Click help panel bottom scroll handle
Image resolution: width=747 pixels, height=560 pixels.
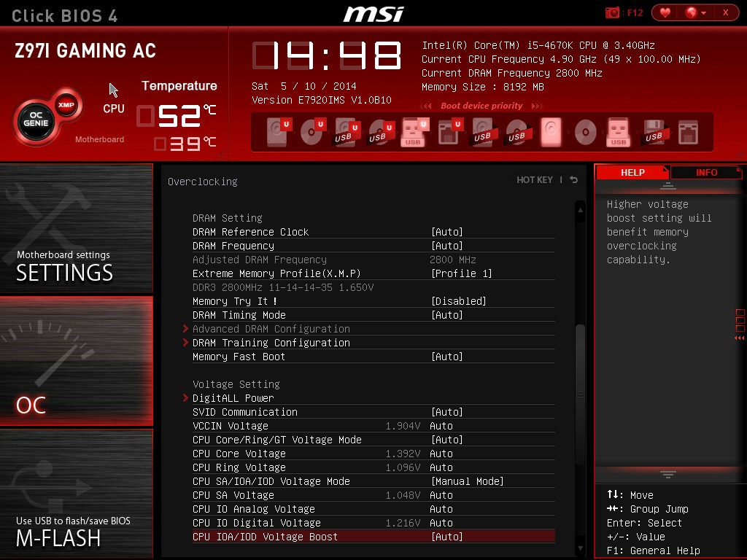(x=668, y=474)
